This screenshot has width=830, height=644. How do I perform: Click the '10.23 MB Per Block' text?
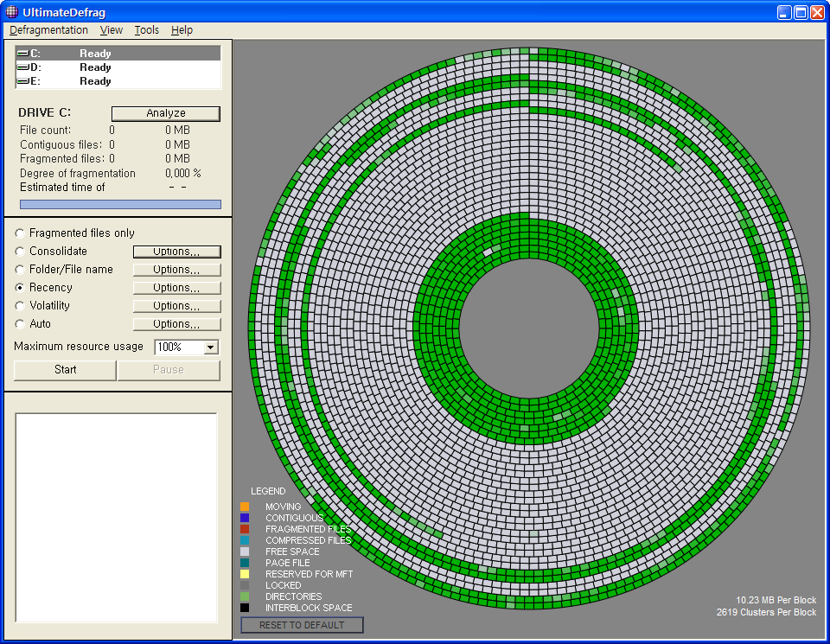[x=776, y=600]
